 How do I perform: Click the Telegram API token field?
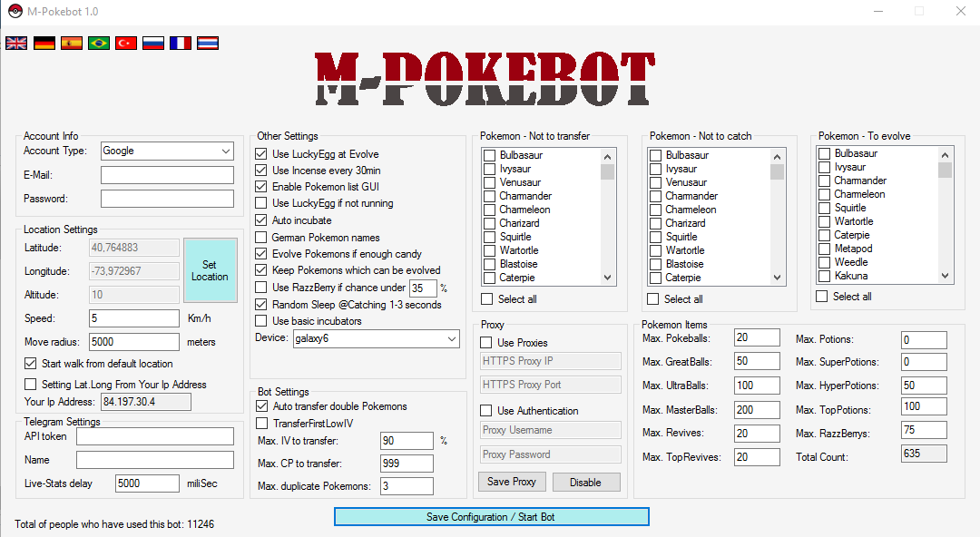[155, 436]
